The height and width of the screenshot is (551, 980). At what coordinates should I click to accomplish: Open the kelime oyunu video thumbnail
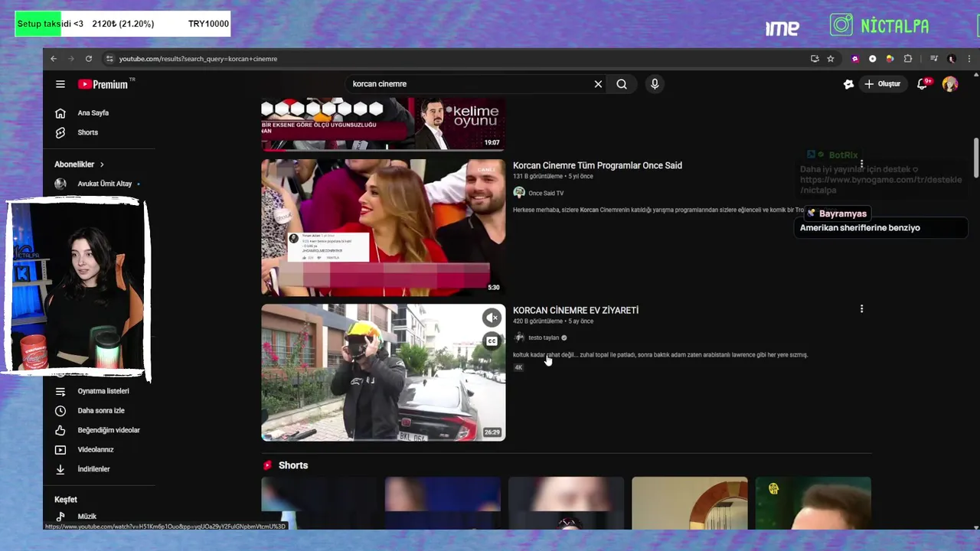pos(383,124)
